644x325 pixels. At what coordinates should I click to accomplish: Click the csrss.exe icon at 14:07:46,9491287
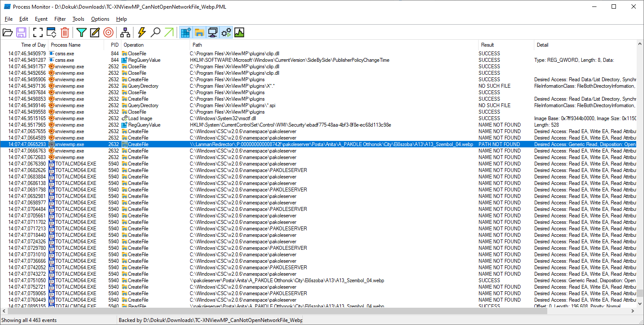[x=51, y=60]
